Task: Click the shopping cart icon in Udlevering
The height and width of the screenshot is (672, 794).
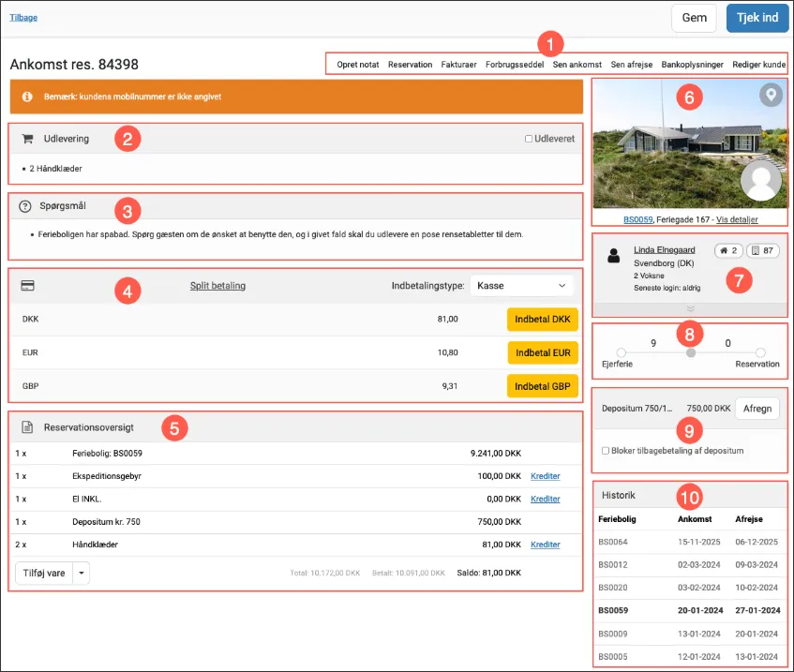Action: [27, 139]
